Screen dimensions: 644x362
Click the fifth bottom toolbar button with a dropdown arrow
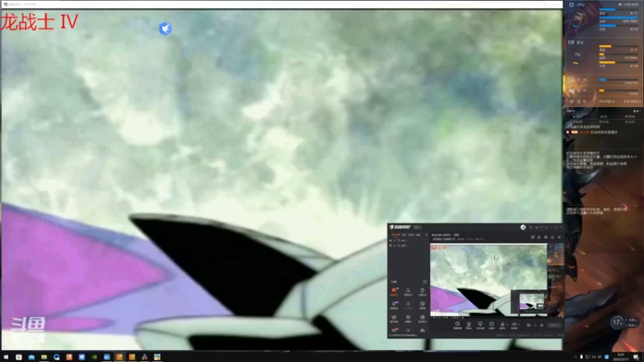[x=502, y=325]
